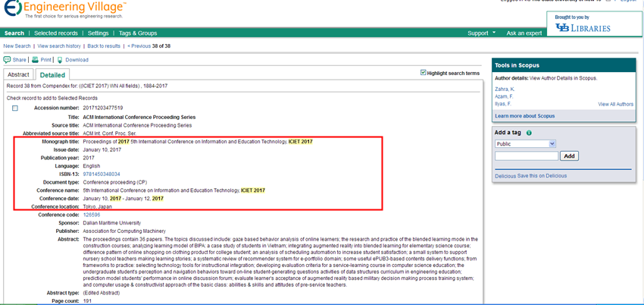Click the Print printer icon
This screenshot has width=644, height=305.
tap(36, 60)
